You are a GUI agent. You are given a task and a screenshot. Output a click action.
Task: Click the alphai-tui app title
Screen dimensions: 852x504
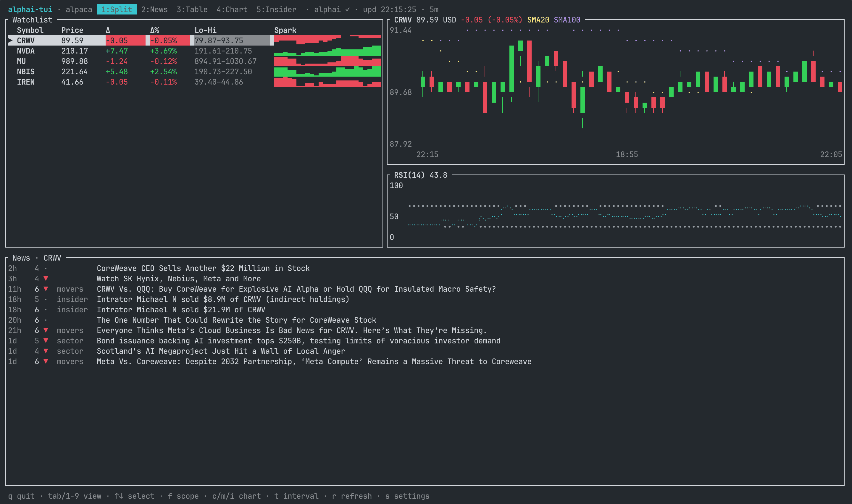30,9
